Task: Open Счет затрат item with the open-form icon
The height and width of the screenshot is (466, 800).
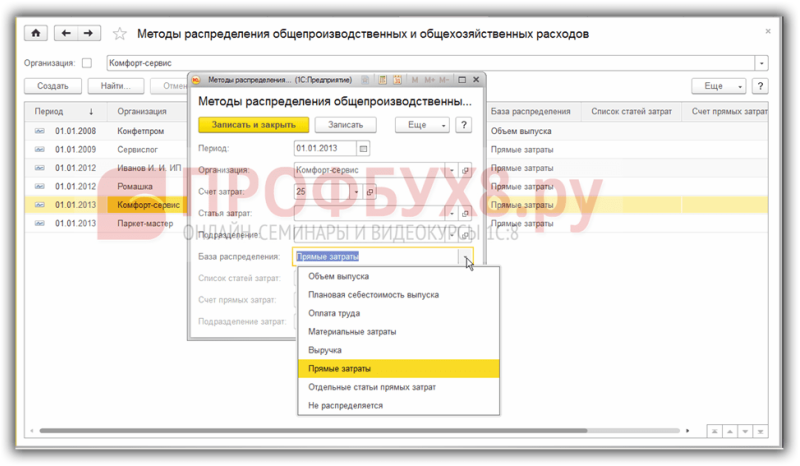Action: (370, 192)
